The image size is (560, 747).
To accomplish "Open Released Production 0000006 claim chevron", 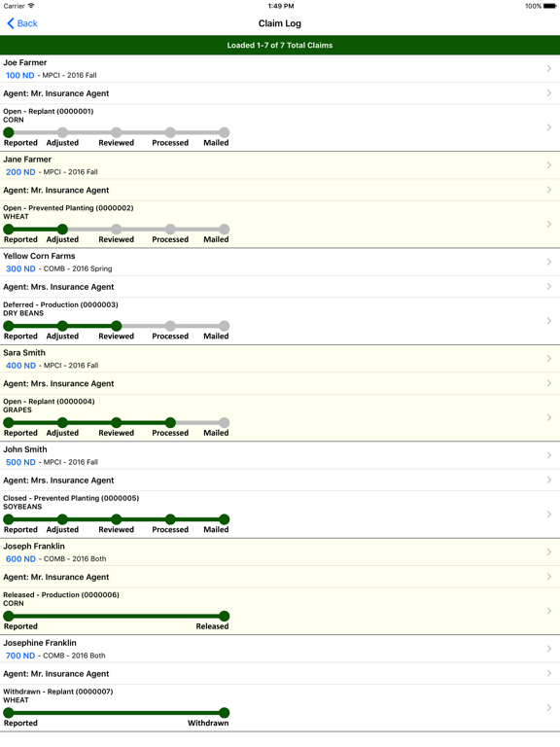I will [549, 611].
